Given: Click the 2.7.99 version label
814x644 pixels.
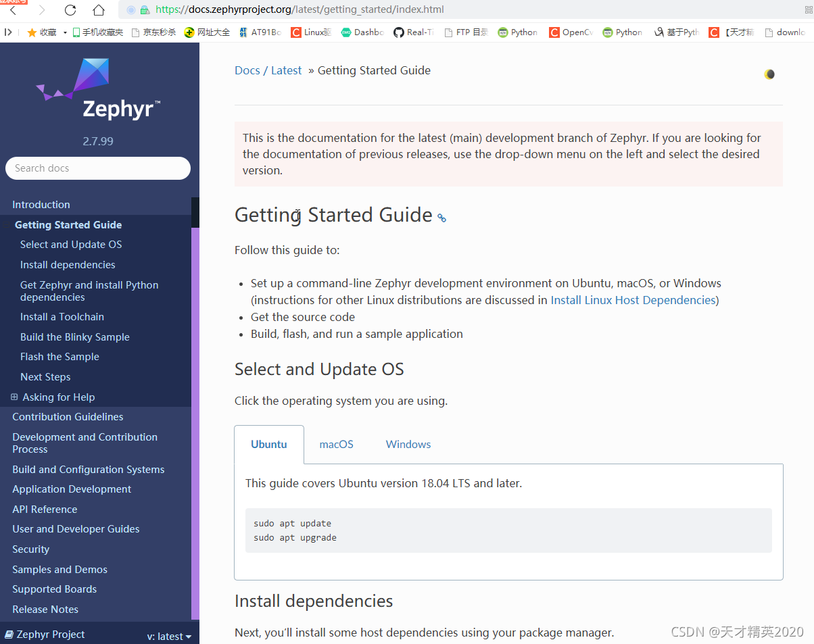Looking at the screenshot, I should coord(98,141).
